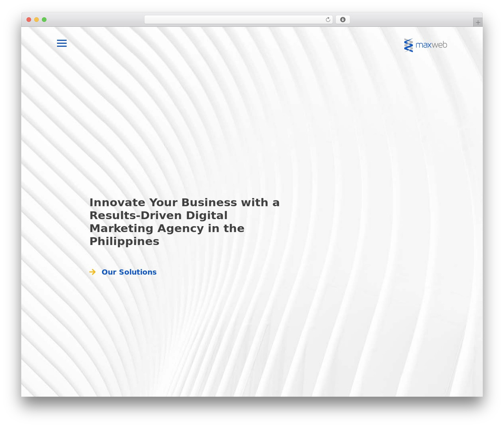Close the window with the red button

tap(29, 20)
